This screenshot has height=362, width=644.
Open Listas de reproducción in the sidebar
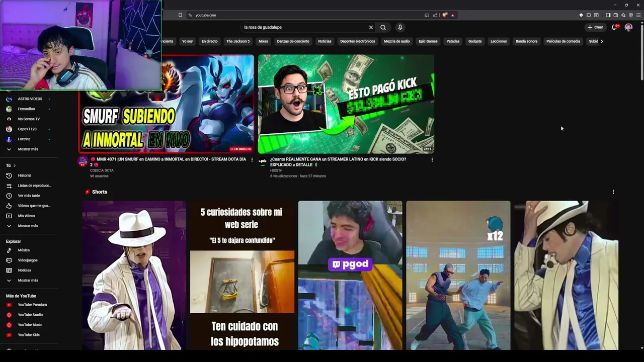pos(29,186)
